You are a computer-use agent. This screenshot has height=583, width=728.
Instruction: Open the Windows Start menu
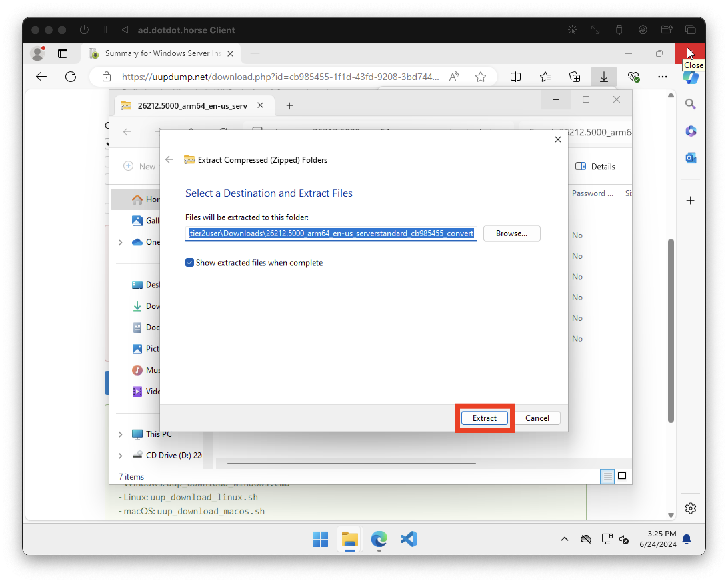coord(320,539)
